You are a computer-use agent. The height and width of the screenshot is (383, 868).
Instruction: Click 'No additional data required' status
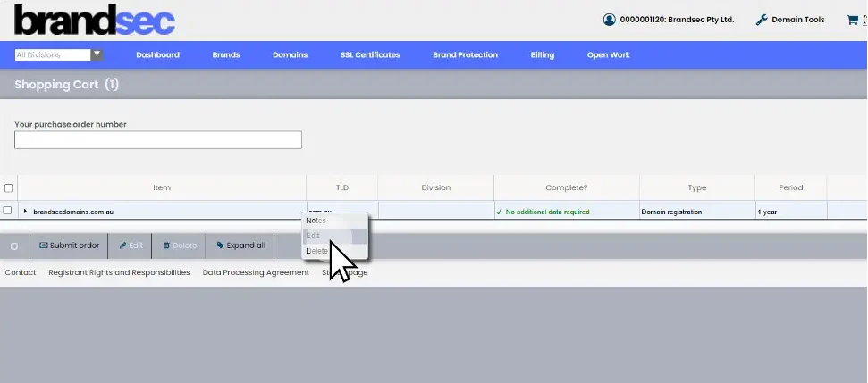(x=547, y=212)
